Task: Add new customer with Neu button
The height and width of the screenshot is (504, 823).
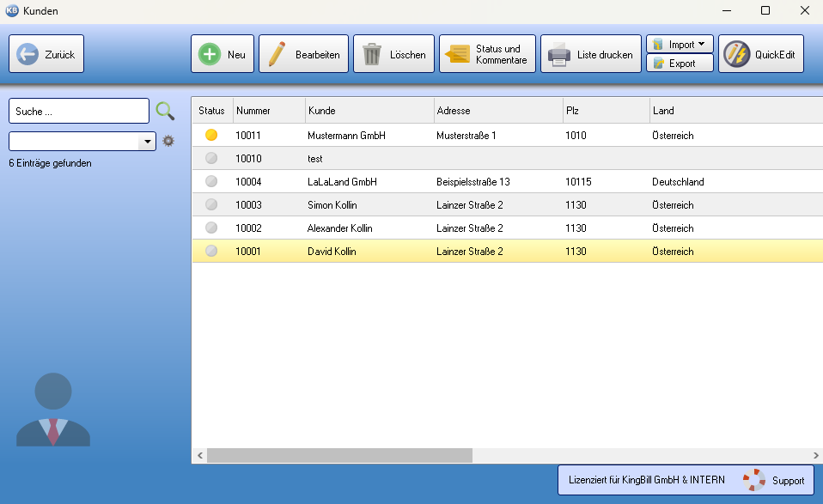Action: pyautogui.click(x=223, y=54)
